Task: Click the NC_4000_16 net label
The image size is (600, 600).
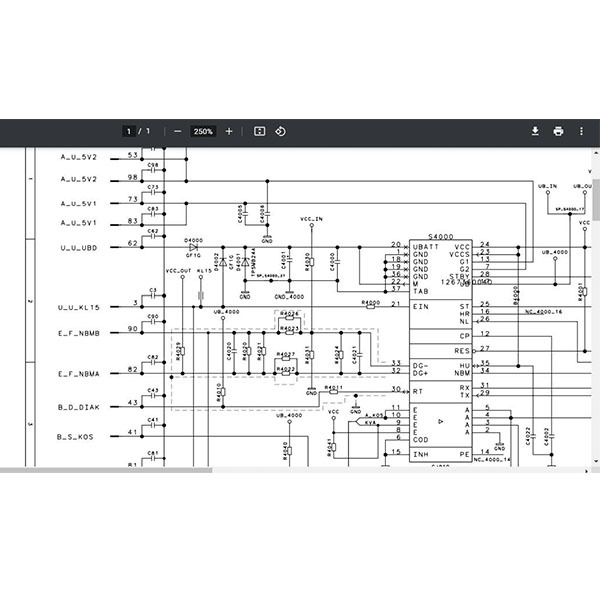Action: click(x=543, y=311)
